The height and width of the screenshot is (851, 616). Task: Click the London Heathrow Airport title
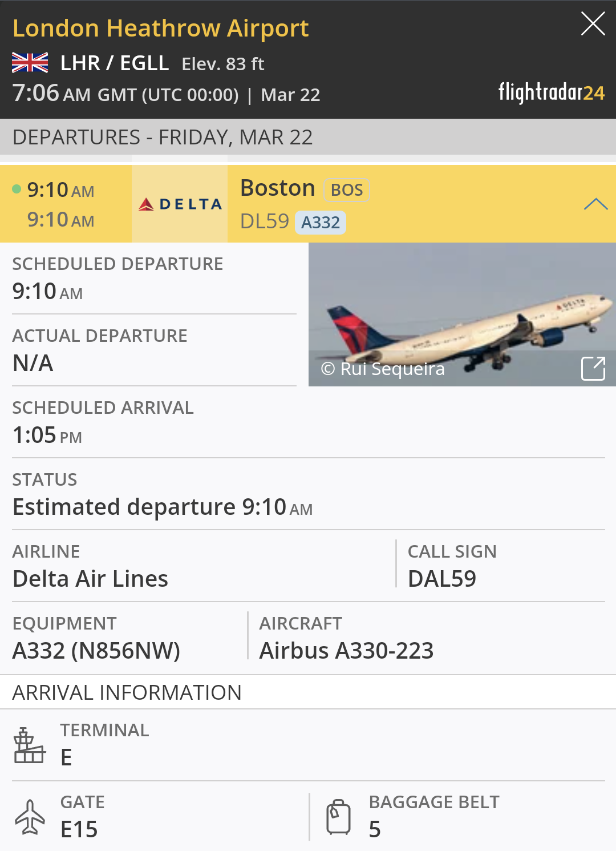(160, 28)
